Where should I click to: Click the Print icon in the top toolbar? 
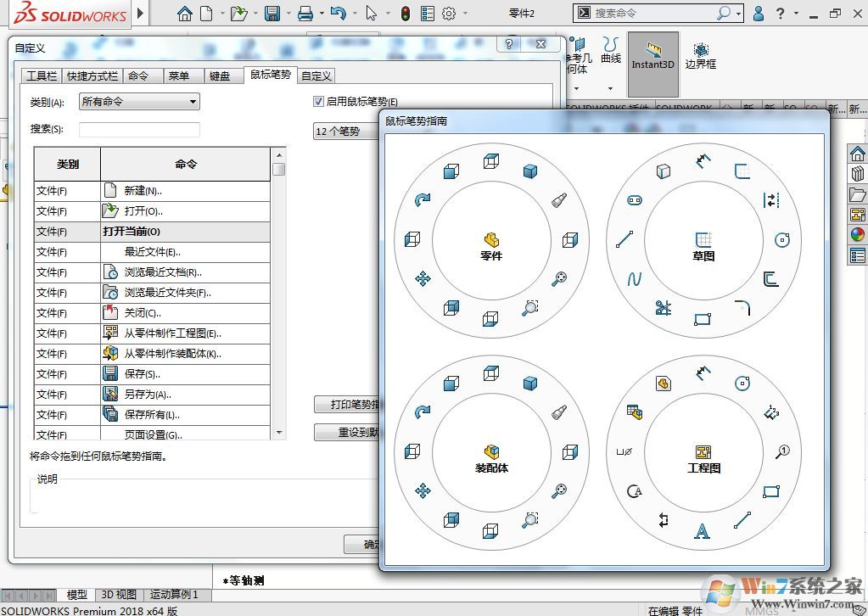point(305,13)
